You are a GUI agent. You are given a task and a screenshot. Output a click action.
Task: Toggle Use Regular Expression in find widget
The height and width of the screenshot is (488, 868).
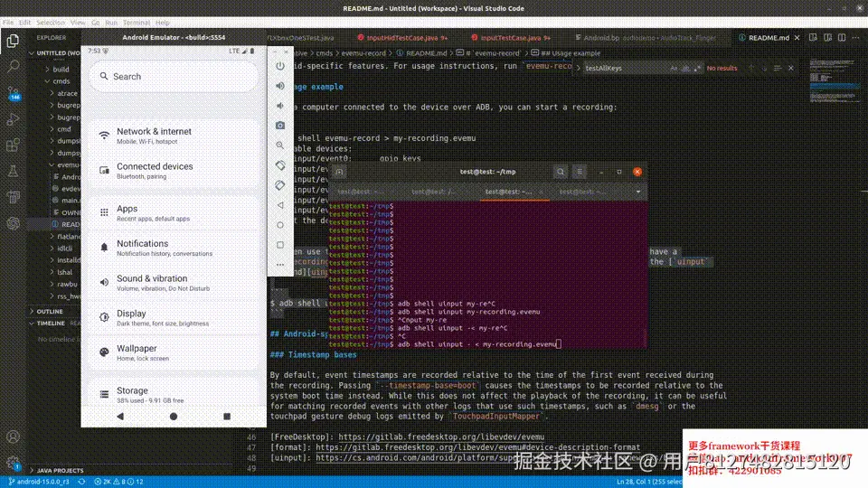pyautogui.click(x=697, y=68)
